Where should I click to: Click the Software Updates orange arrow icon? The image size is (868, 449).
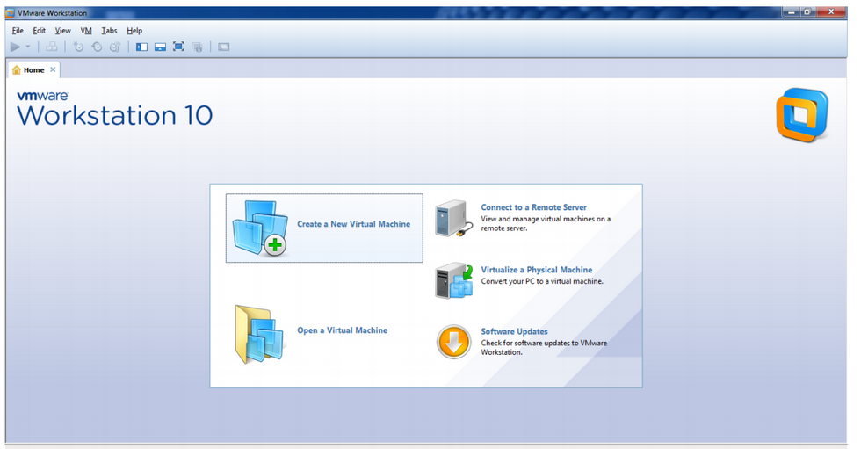(x=453, y=342)
